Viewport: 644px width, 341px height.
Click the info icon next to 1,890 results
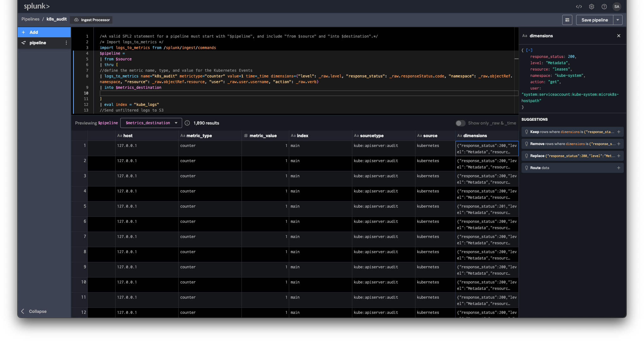(188, 123)
